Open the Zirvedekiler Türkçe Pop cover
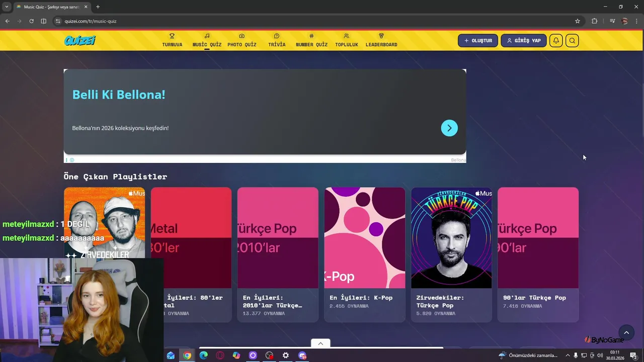This screenshot has height=362, width=644. click(451, 238)
